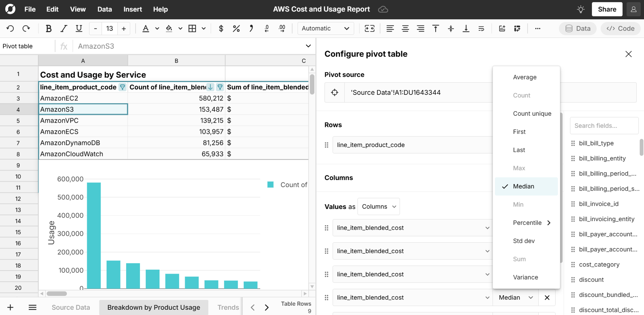The height and width of the screenshot is (315, 644).
Task: Align cell content to middle
Action: point(451,29)
